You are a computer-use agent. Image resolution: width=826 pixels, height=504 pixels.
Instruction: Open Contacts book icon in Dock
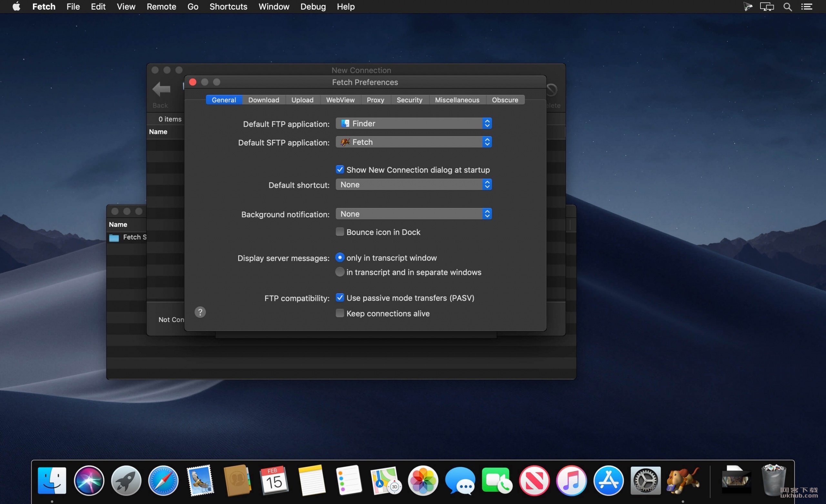pos(237,480)
